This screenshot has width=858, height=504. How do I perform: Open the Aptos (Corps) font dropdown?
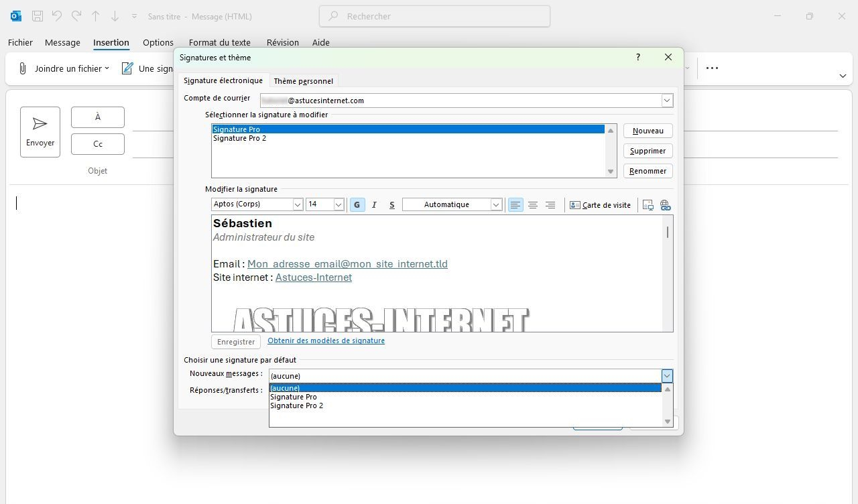pos(298,204)
